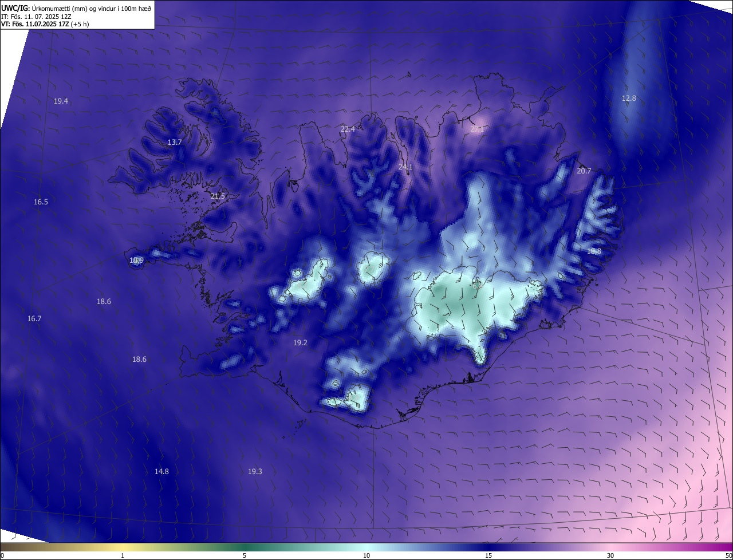Screen dimensions: 733x560
Task: Click the 16.8 value in the east
Action: [x=594, y=251]
